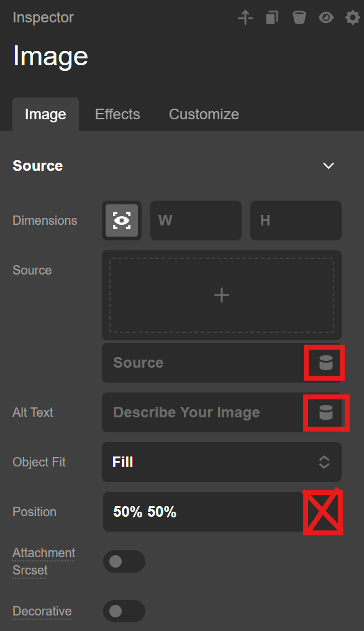Switch to the Effects tab
Viewport: 364px width, 631px height.
point(117,114)
